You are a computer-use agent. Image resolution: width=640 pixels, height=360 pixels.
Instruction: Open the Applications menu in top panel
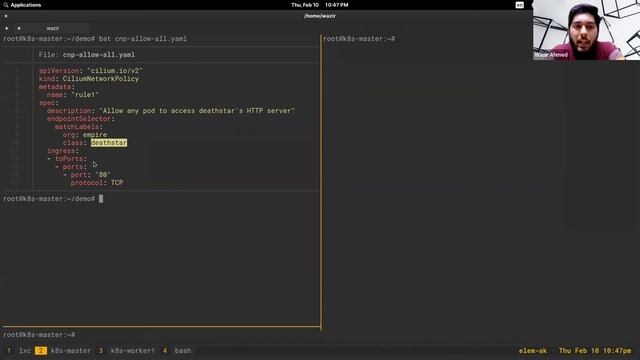(26, 5)
